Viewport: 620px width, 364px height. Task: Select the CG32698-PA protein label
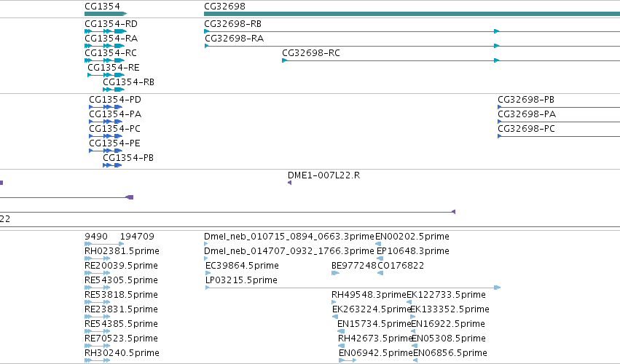[527, 114]
